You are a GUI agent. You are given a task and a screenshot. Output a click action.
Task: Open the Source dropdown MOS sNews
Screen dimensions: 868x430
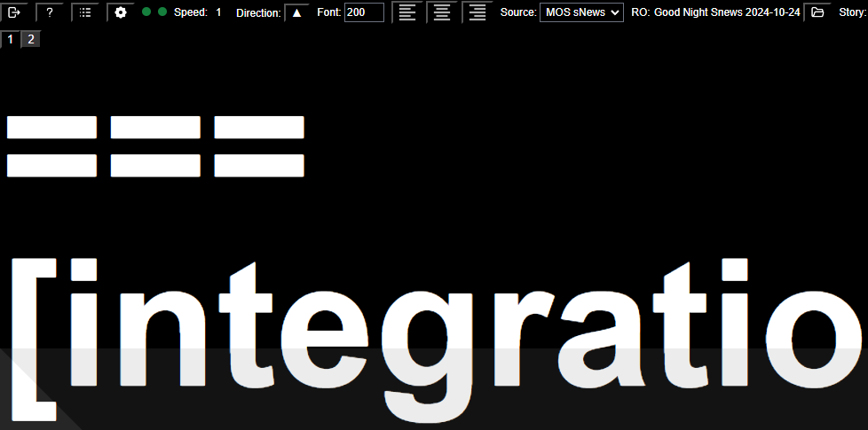(582, 12)
